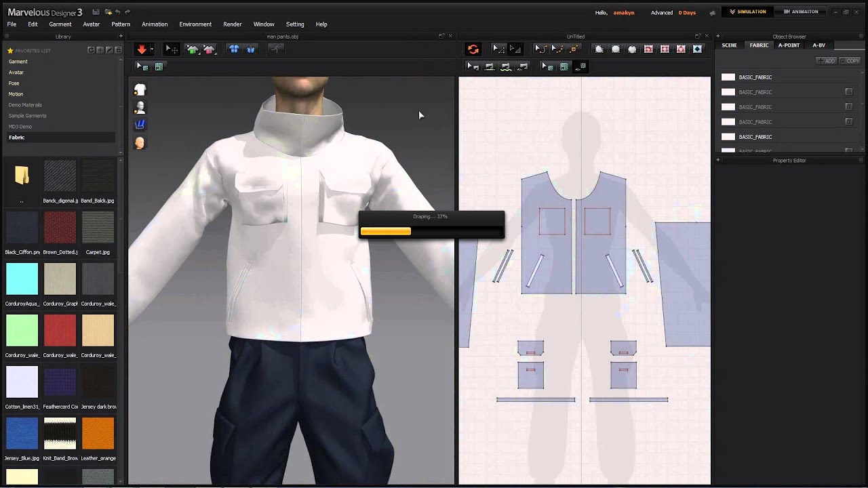Toggle the avatar head skin icon
This screenshot has height=488, width=868.
point(140,142)
